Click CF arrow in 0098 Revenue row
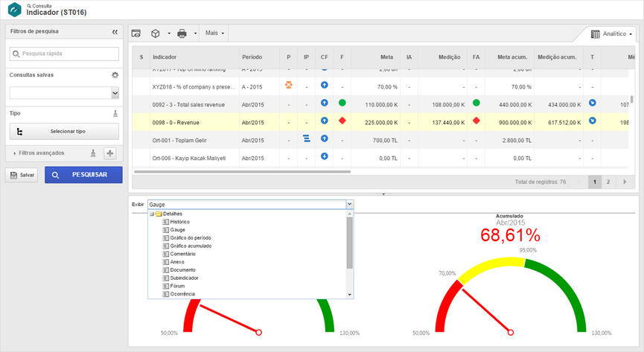This screenshot has width=644, height=352. (325, 121)
